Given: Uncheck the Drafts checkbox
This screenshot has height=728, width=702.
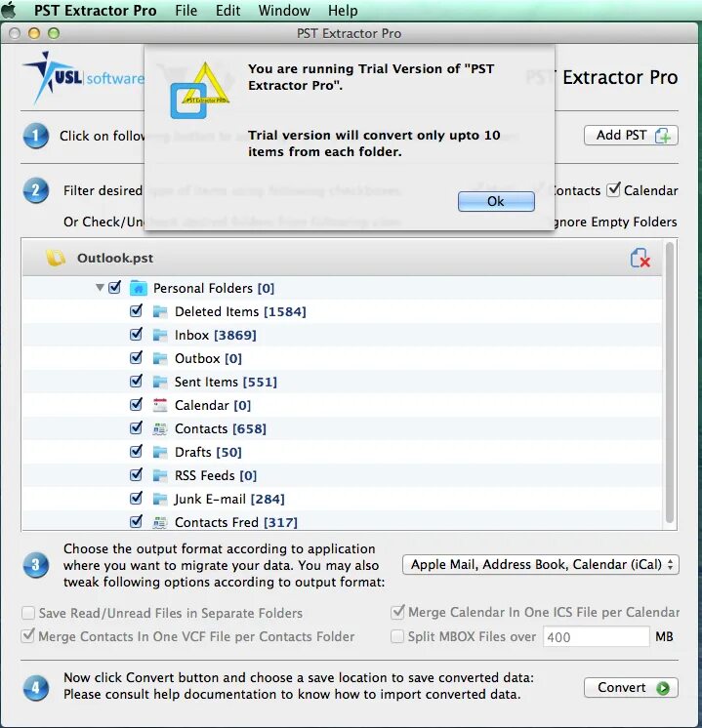Looking at the screenshot, I should (x=136, y=451).
